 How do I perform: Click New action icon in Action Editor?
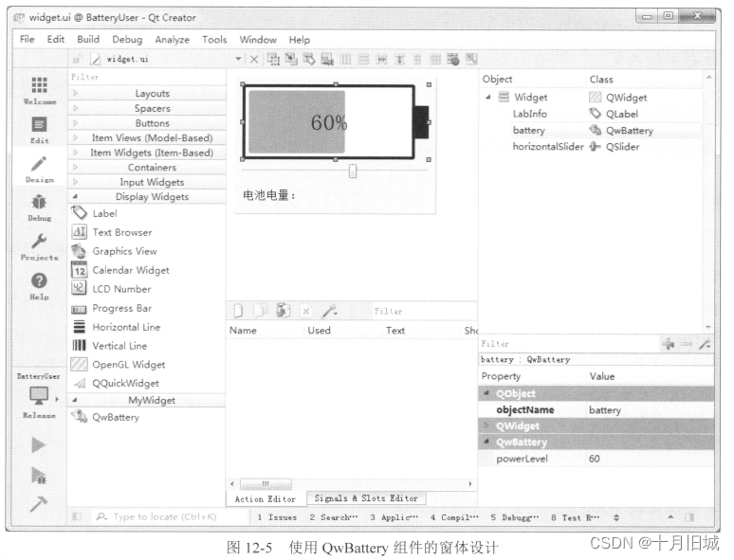[238, 311]
